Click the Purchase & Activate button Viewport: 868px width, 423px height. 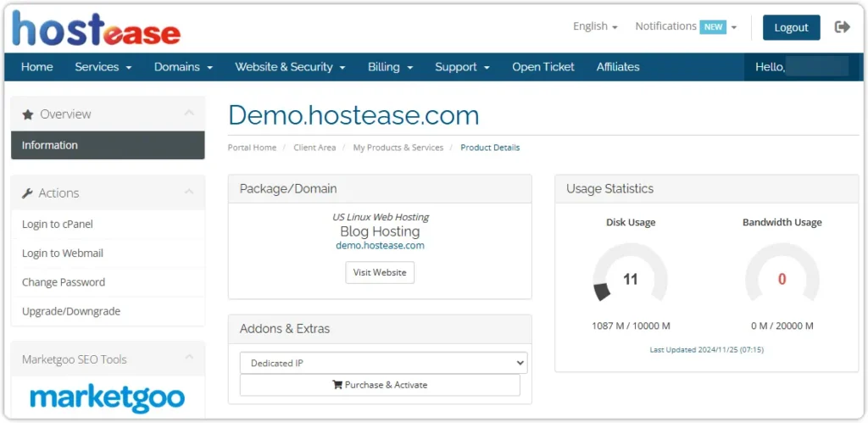click(x=380, y=385)
